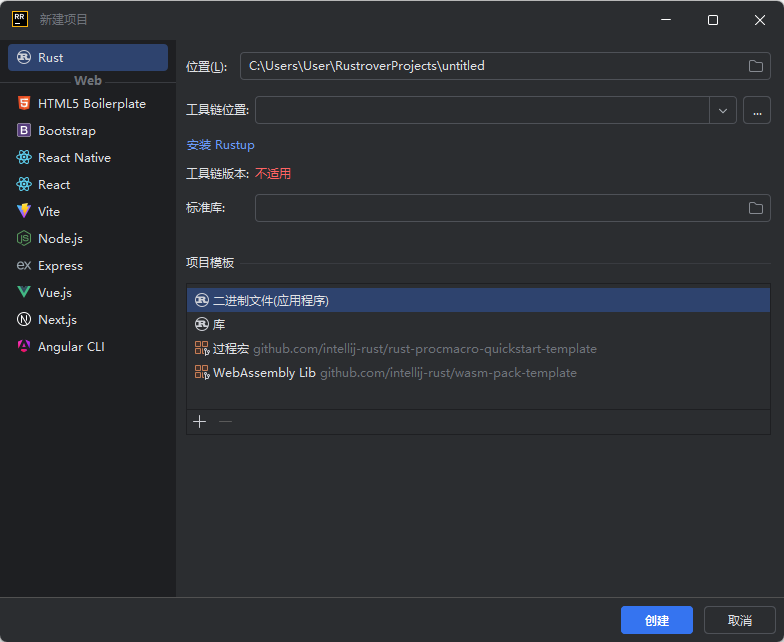Click the red 不适用 toolchain version text
784x642 pixels.
273,174
